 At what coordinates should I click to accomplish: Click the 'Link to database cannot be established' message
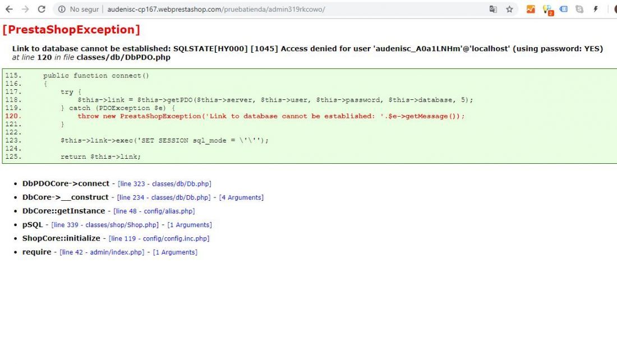(307, 49)
